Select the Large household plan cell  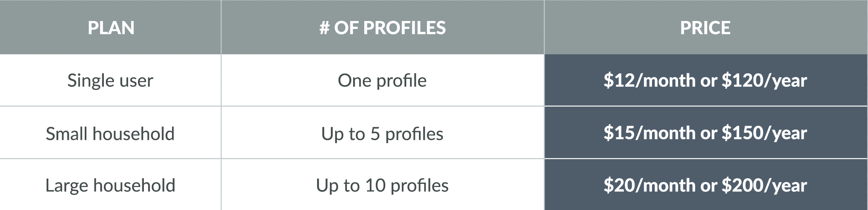[x=110, y=185]
